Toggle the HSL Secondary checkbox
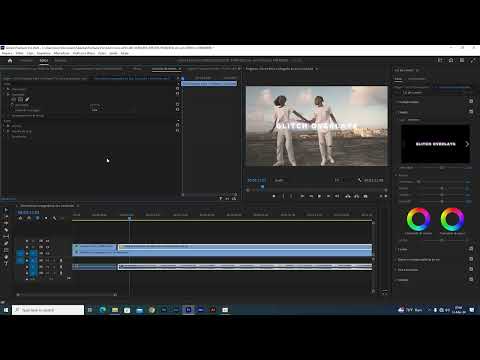Viewport: 480px width, 360px height. pyautogui.click(x=471, y=269)
